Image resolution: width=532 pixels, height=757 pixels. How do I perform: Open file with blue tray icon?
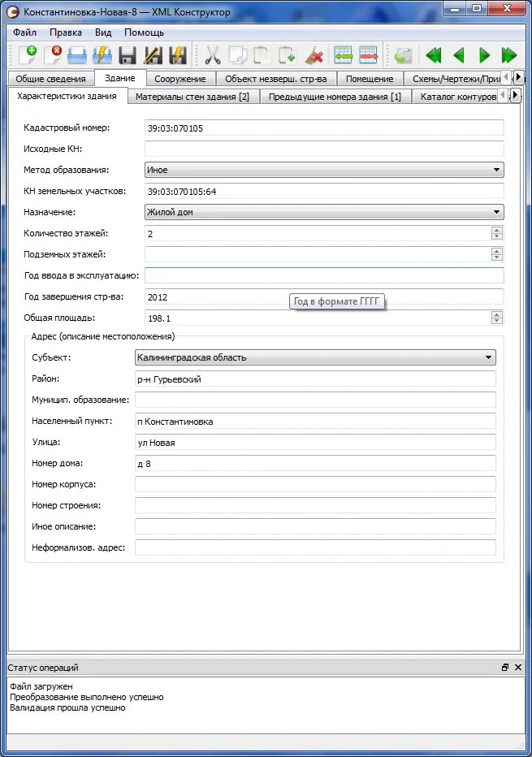coord(77,55)
